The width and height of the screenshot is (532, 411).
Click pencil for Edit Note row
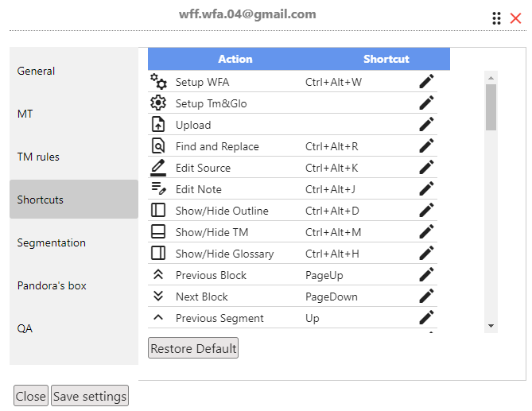pos(426,189)
